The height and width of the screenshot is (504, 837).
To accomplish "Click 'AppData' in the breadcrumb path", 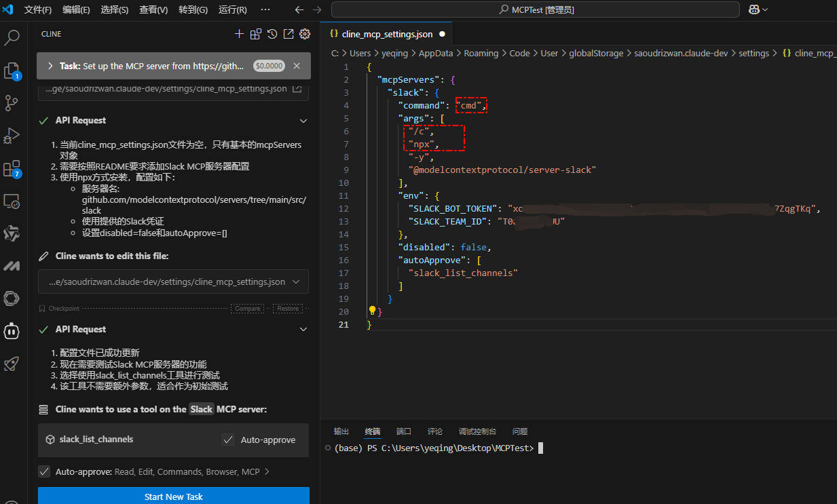I will 435,53.
